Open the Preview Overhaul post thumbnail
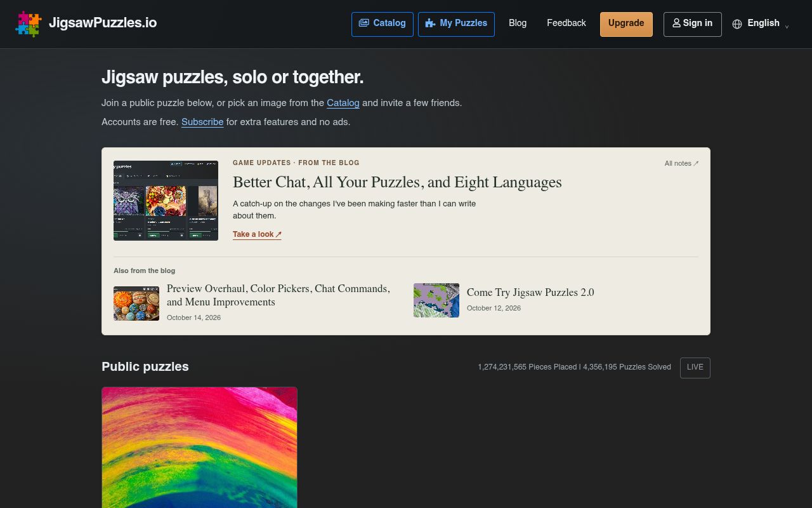This screenshot has height=508, width=812. [136, 304]
